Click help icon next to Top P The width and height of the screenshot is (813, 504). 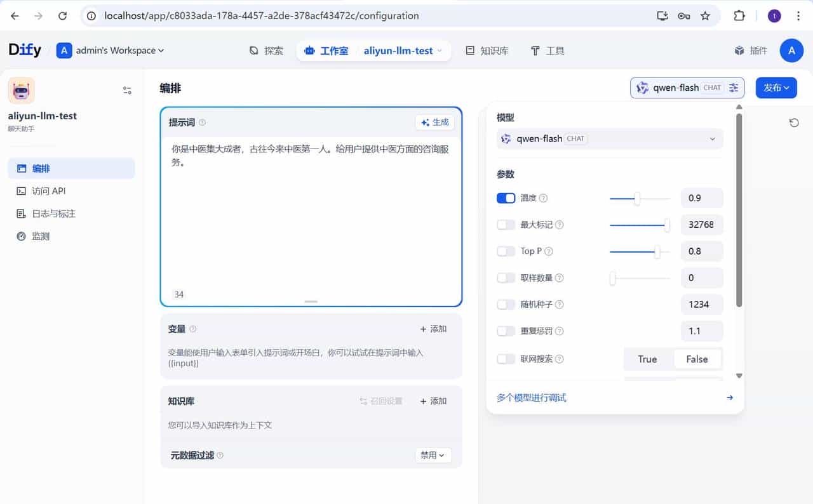(549, 251)
